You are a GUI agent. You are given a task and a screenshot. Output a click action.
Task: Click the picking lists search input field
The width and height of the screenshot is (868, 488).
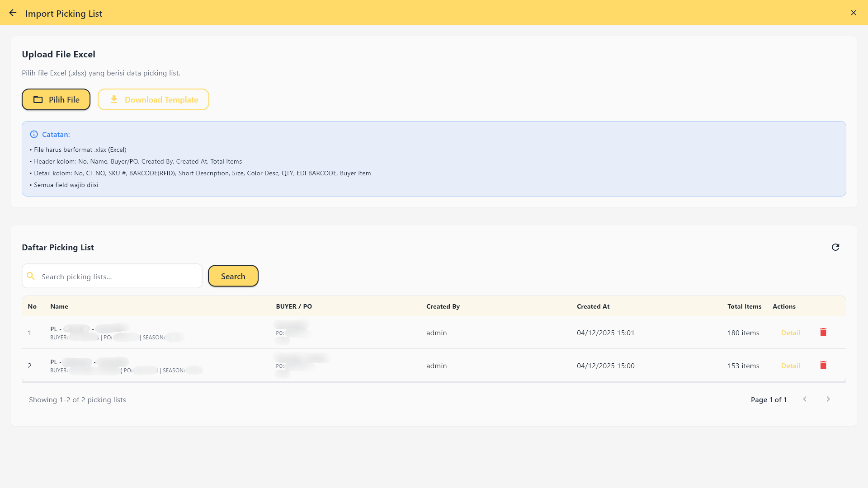pos(112,276)
